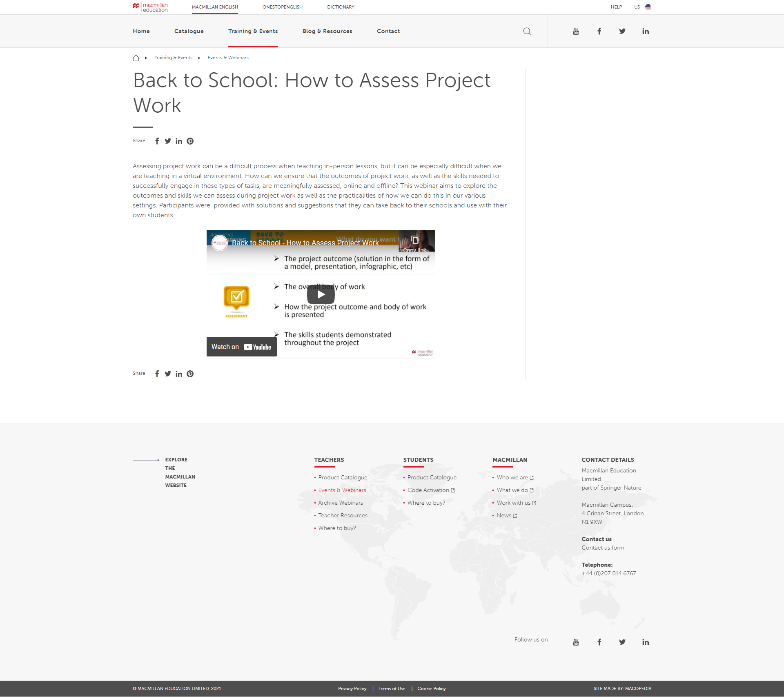
Task: Share on LinkedIn above article
Action: pos(179,141)
